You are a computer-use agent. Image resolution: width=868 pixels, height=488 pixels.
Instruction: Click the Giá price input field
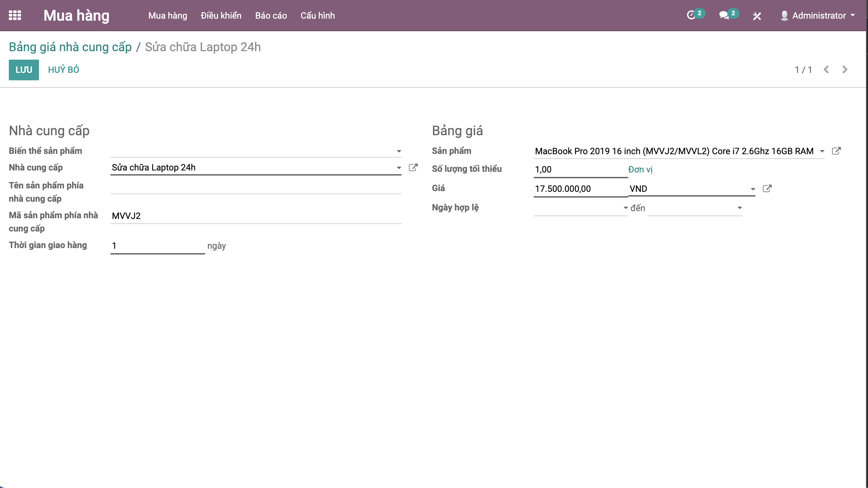[x=580, y=189]
